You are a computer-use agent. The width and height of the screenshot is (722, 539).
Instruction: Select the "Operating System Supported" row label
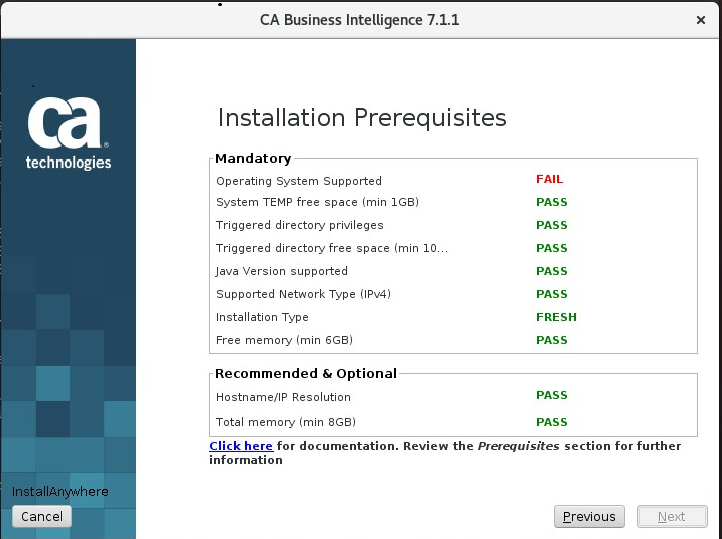click(299, 181)
